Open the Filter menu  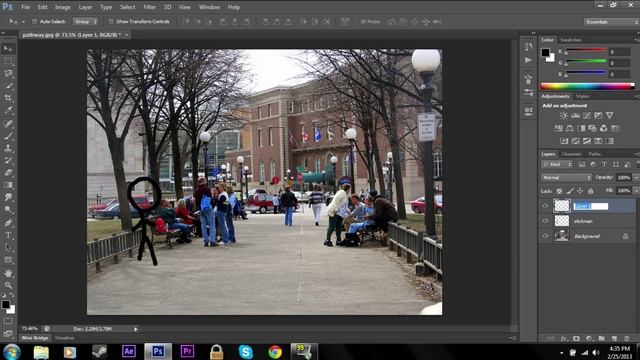149,7
